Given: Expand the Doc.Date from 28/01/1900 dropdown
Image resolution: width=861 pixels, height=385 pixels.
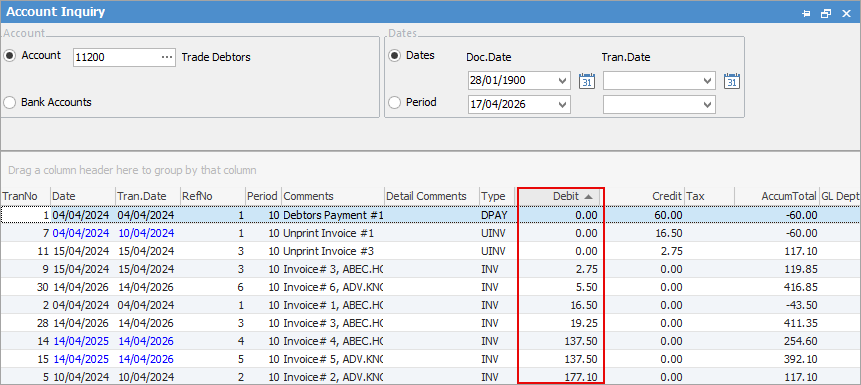Looking at the screenshot, I should pyautogui.click(x=562, y=81).
